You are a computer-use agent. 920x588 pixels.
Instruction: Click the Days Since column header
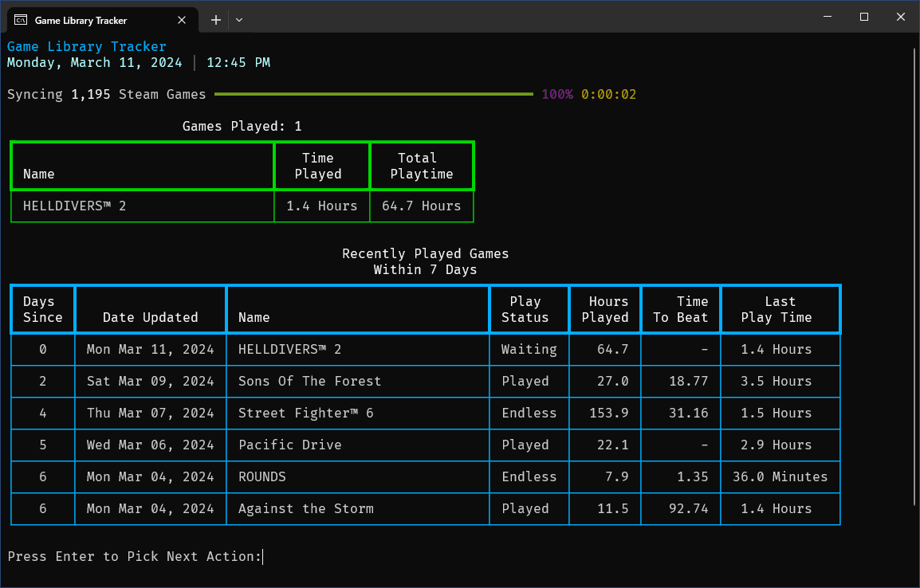pyautogui.click(x=42, y=309)
